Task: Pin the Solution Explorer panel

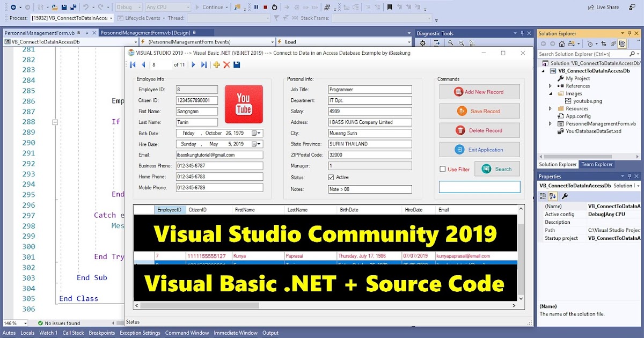Action: pyautogui.click(x=630, y=33)
